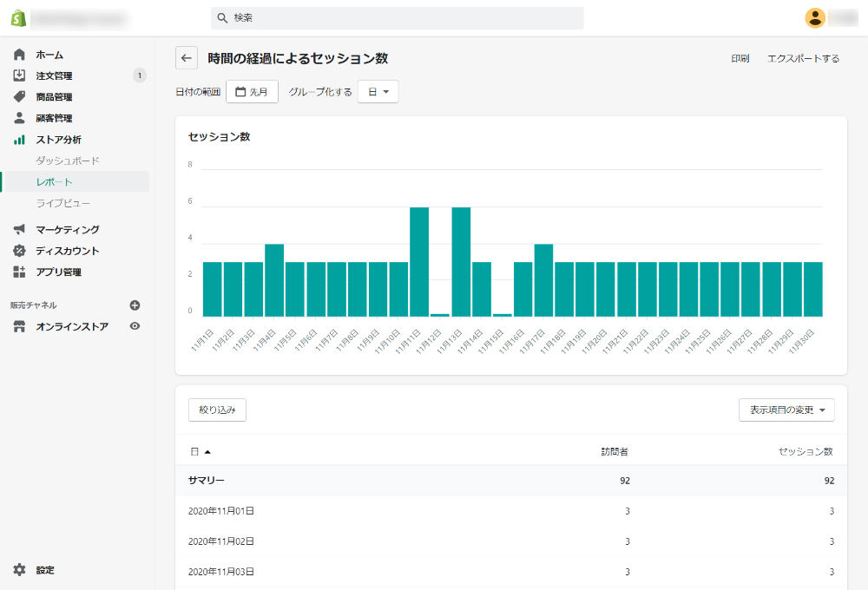Image resolution: width=868 pixels, height=590 pixels.
Task: View online store with eye icon
Action: [x=135, y=326]
